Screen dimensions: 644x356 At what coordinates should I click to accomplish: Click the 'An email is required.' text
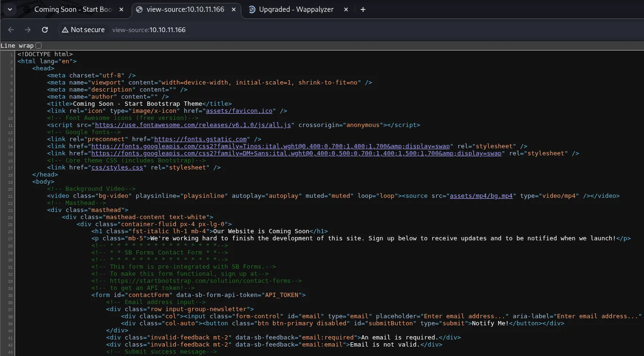[400, 338]
